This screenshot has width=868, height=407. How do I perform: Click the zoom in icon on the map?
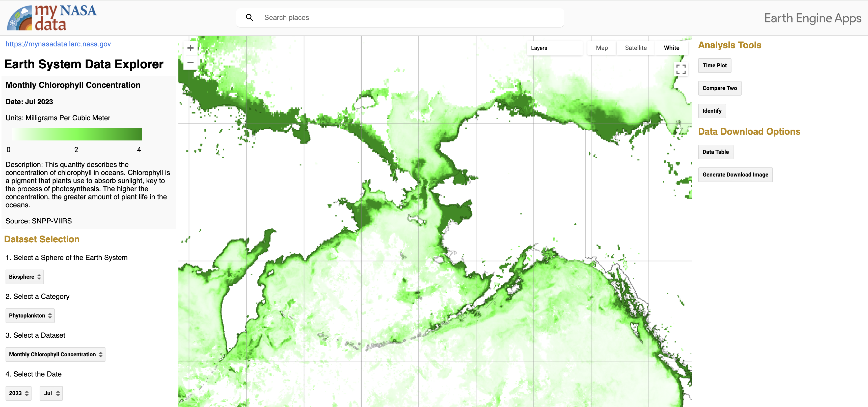[x=191, y=48]
